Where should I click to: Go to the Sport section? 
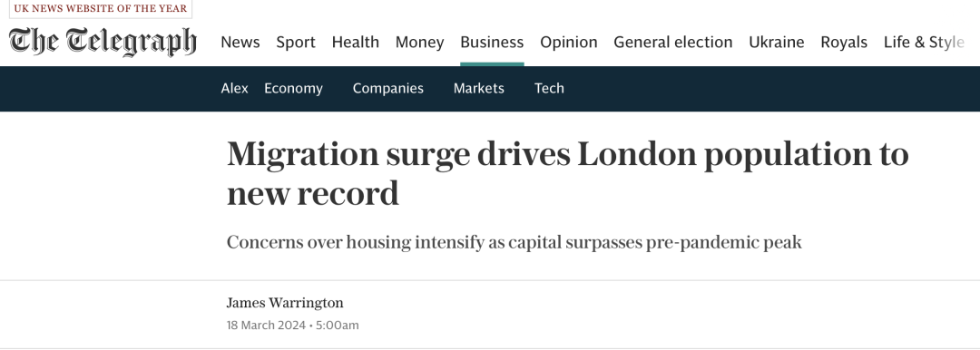296,42
